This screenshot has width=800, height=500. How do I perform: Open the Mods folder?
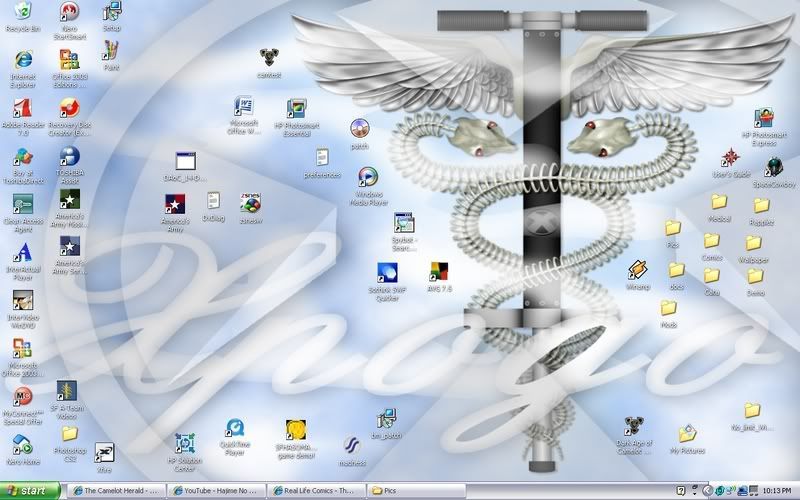click(x=668, y=308)
